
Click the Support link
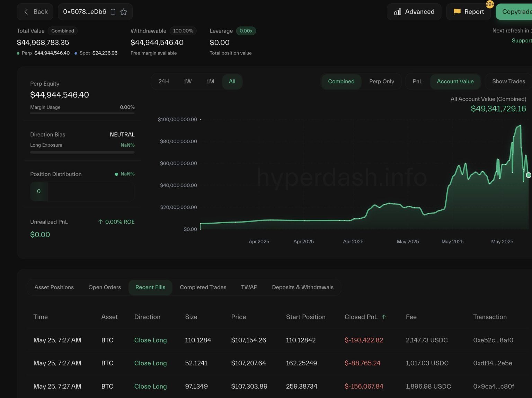[x=522, y=40]
